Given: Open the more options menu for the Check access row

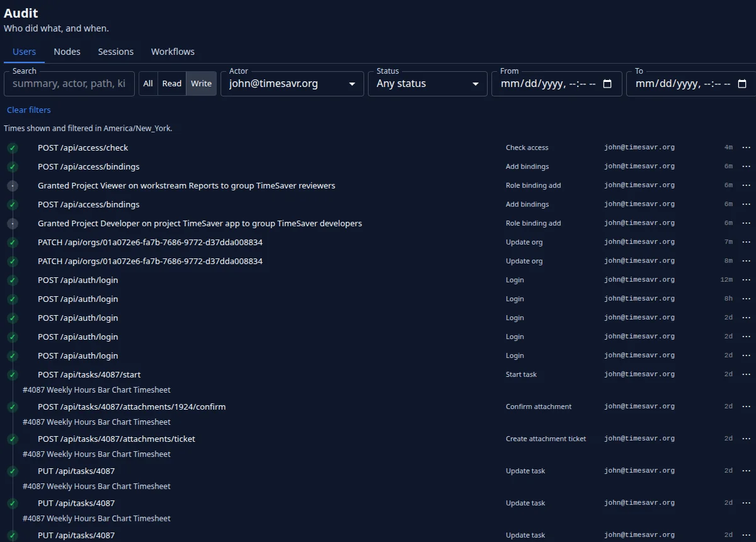Looking at the screenshot, I should [x=747, y=147].
